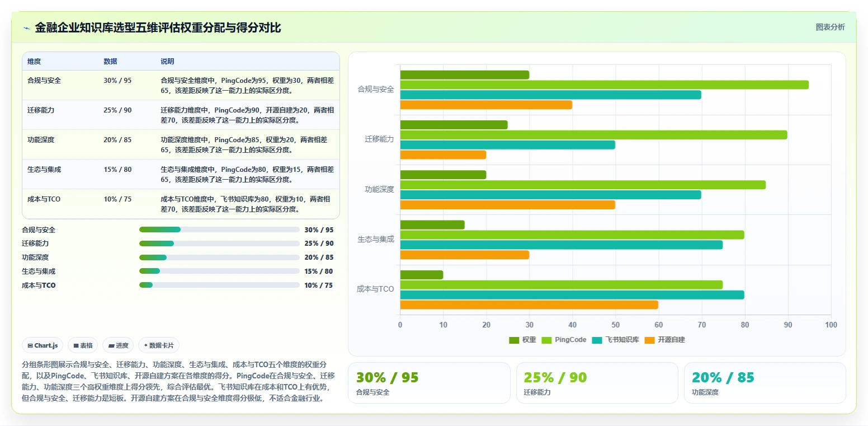The height and width of the screenshot is (426, 868).
Task: Click table cell 迁移能力 in second row
Action: coord(41,110)
